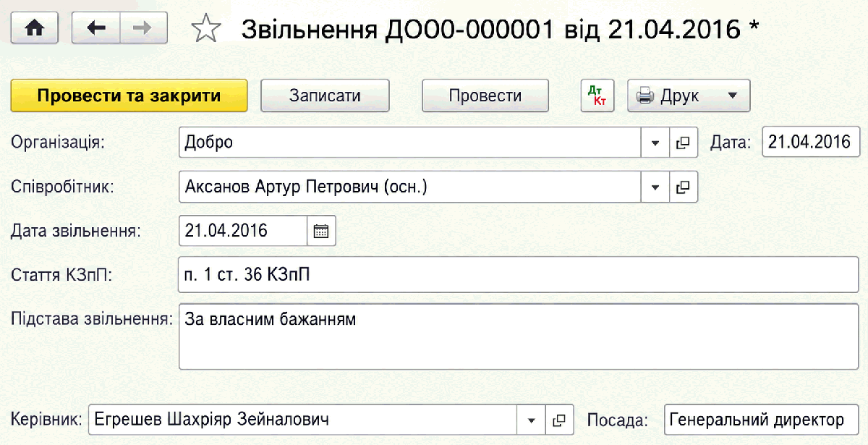Open the Організація record card icon
The image size is (868, 445).
click(684, 143)
